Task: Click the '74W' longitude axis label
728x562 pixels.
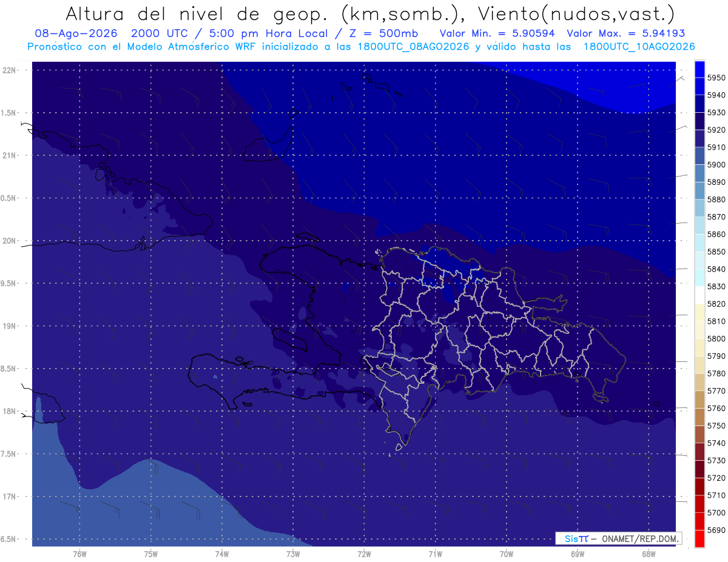Action: (x=222, y=554)
